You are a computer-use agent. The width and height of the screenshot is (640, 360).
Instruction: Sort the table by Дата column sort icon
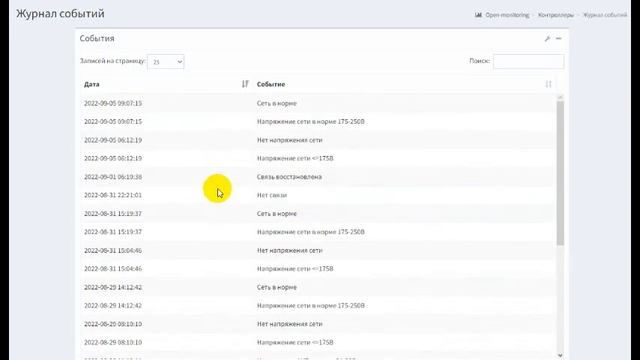pos(245,84)
